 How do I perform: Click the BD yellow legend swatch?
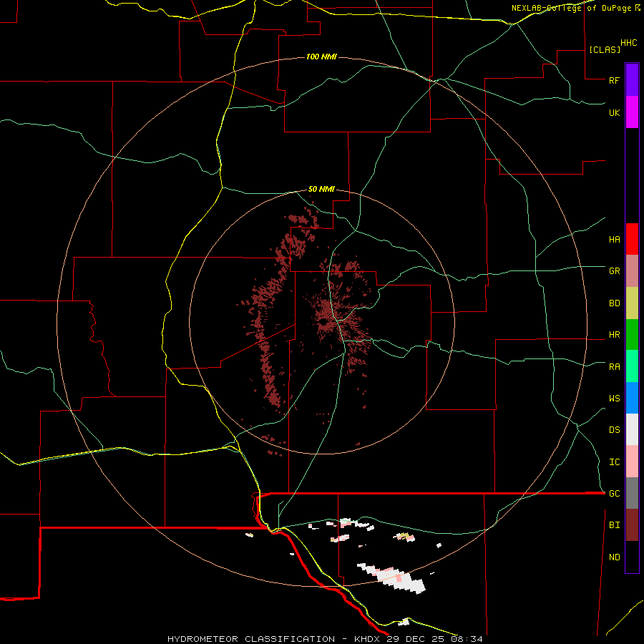click(x=632, y=303)
